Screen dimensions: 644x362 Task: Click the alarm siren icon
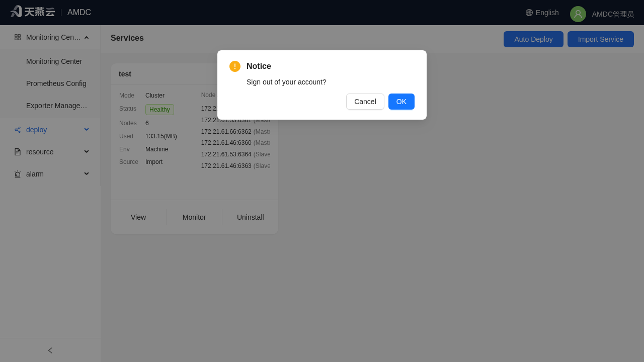click(18, 174)
